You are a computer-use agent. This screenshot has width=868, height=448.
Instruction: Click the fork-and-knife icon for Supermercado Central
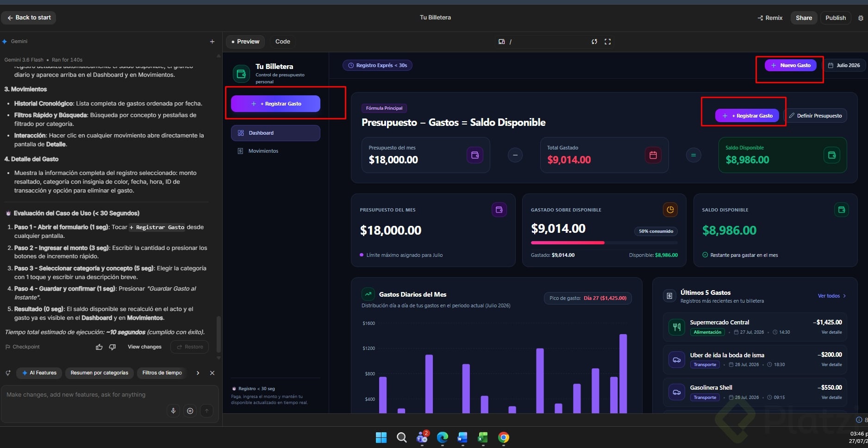(677, 327)
